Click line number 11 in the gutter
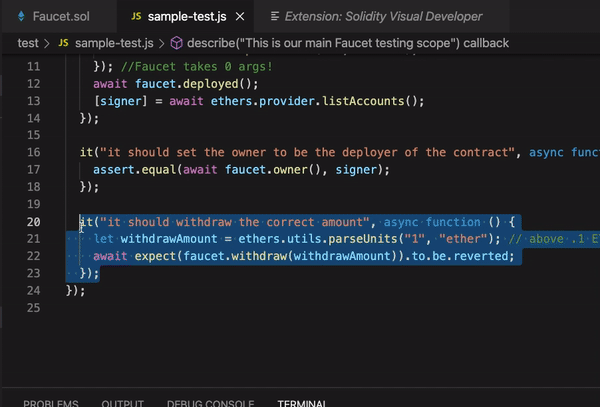This screenshot has width=600, height=407. (x=34, y=67)
